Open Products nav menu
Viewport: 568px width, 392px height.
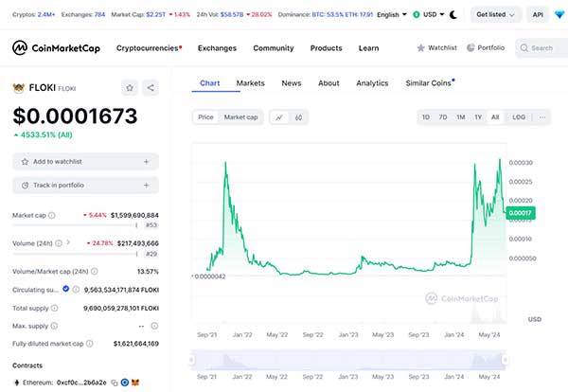326,48
